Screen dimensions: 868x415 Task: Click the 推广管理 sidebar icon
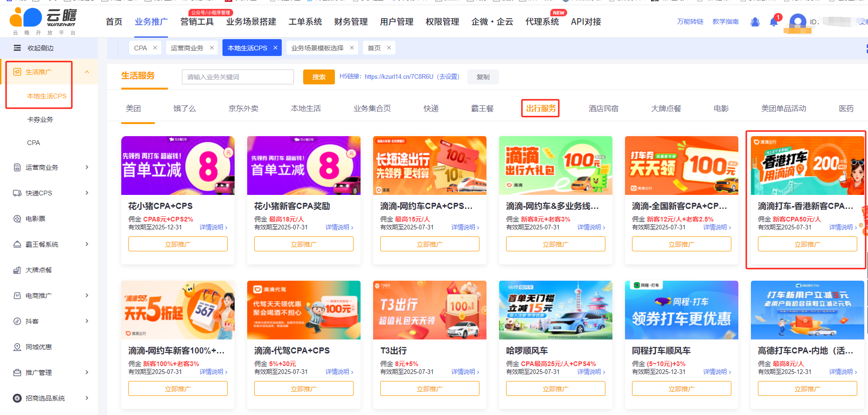pos(17,373)
